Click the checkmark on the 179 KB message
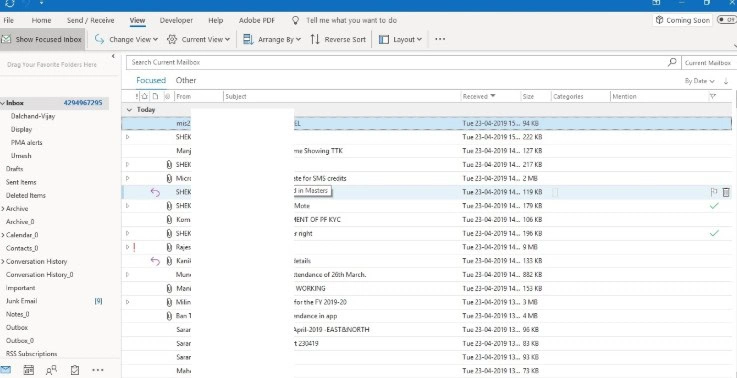737x378 pixels. (714, 205)
